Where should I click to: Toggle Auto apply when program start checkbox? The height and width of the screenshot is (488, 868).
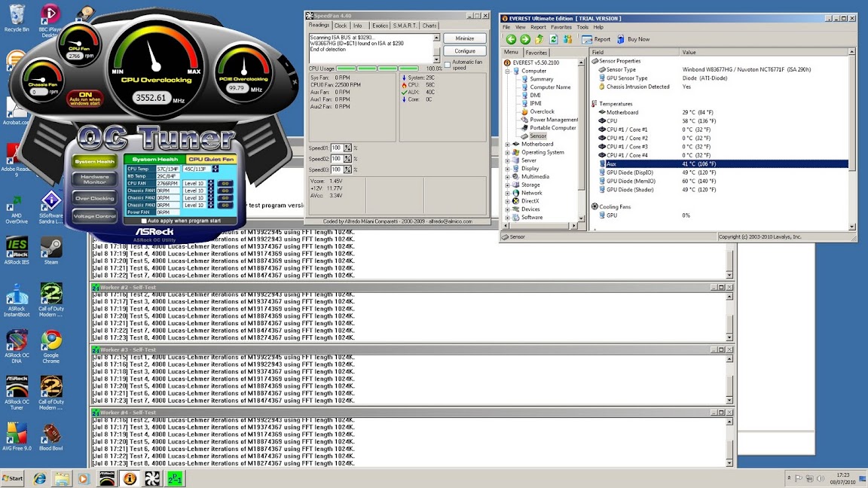click(144, 221)
